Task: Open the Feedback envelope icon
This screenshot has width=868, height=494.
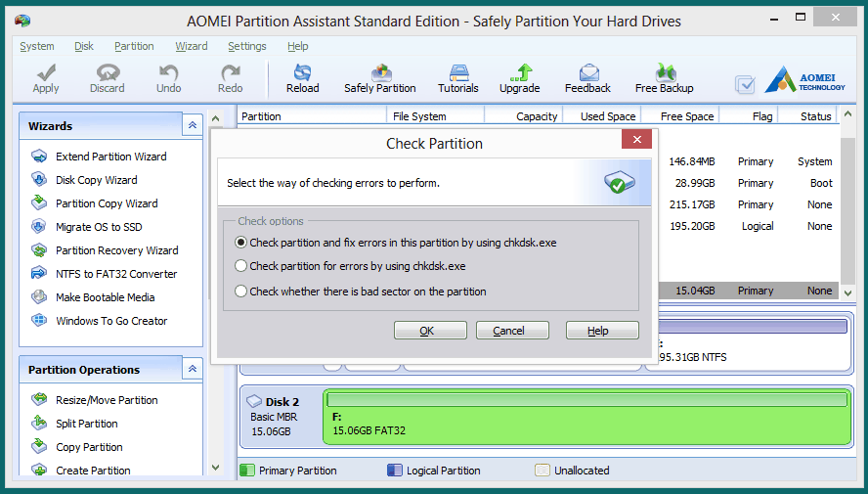Action: [x=589, y=72]
